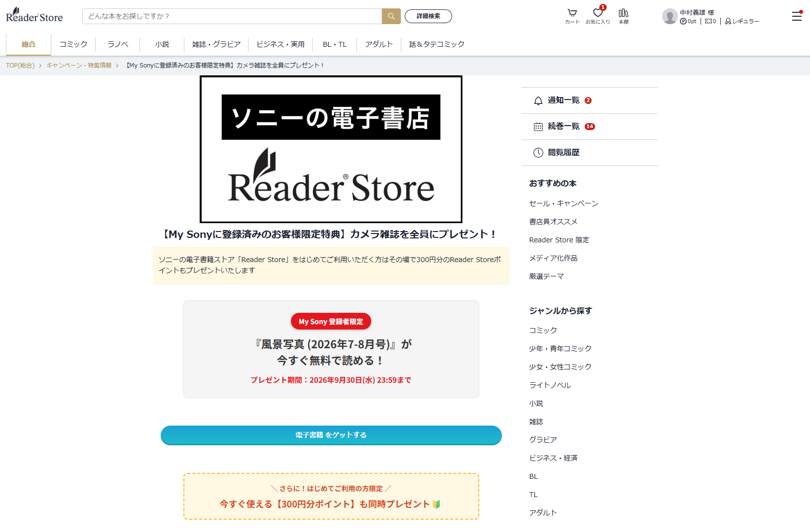Click キャンペーン・特集情報 breadcrumb link
Viewport: 810px width, 532px height.
79,66
